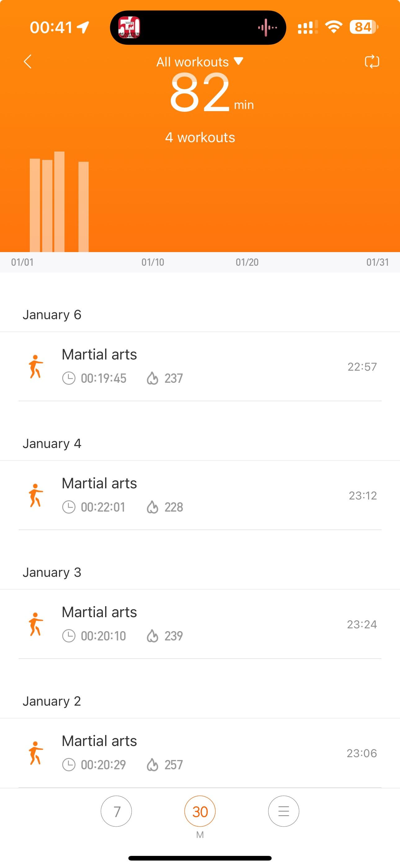Open January 4 Martial arts workout
The height and width of the screenshot is (868, 400).
(x=200, y=495)
